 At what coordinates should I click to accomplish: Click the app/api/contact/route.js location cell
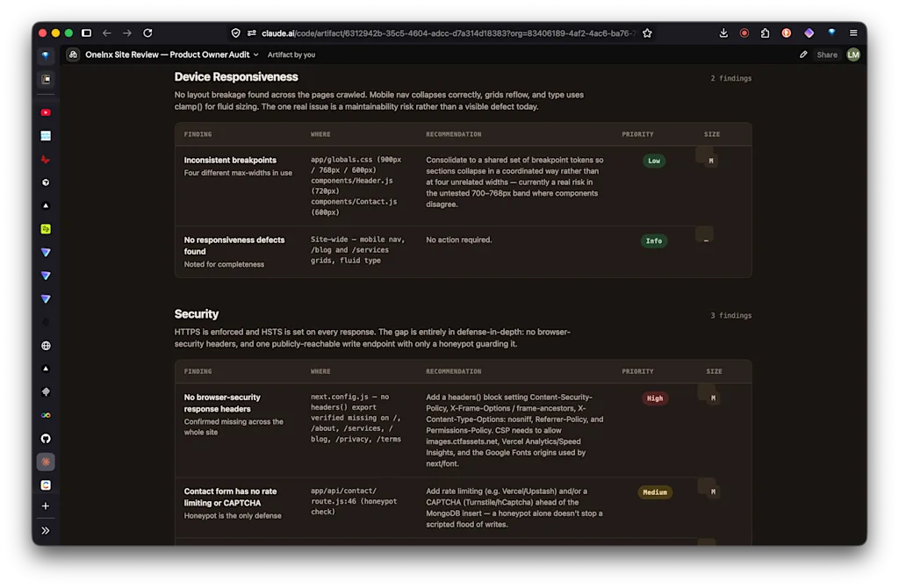[354, 501]
